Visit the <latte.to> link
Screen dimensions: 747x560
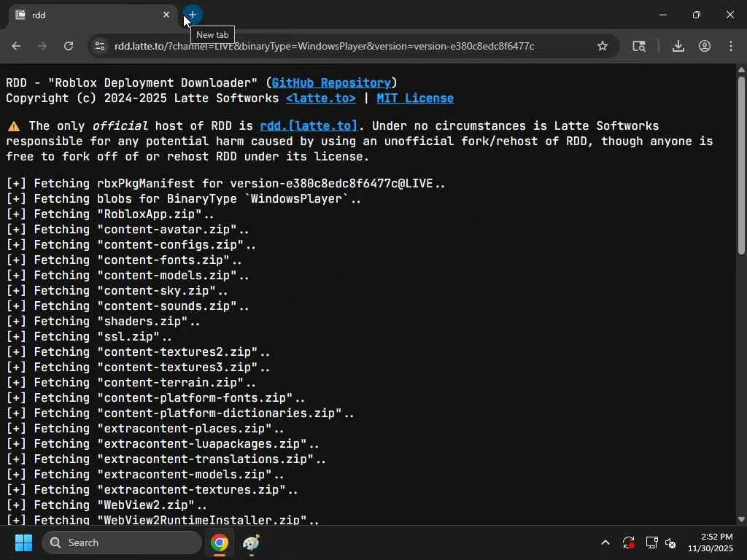[x=321, y=98]
